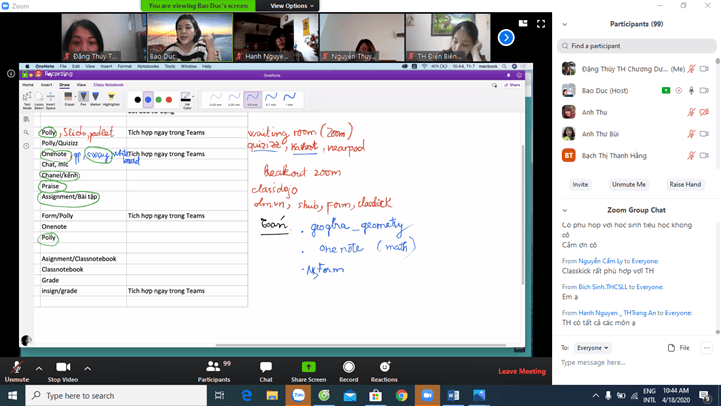Click Leave Meeting

pyautogui.click(x=522, y=371)
